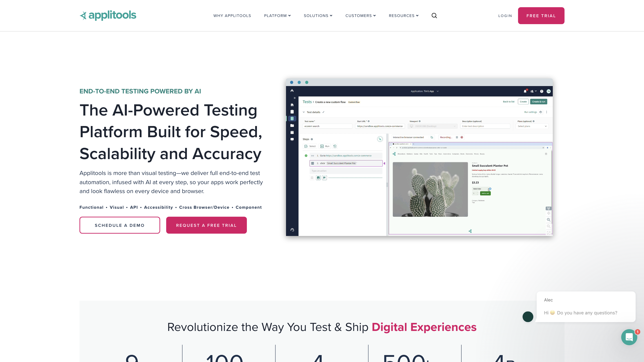Go to Why Applitools page
This screenshot has height=362, width=644.
[232, 16]
